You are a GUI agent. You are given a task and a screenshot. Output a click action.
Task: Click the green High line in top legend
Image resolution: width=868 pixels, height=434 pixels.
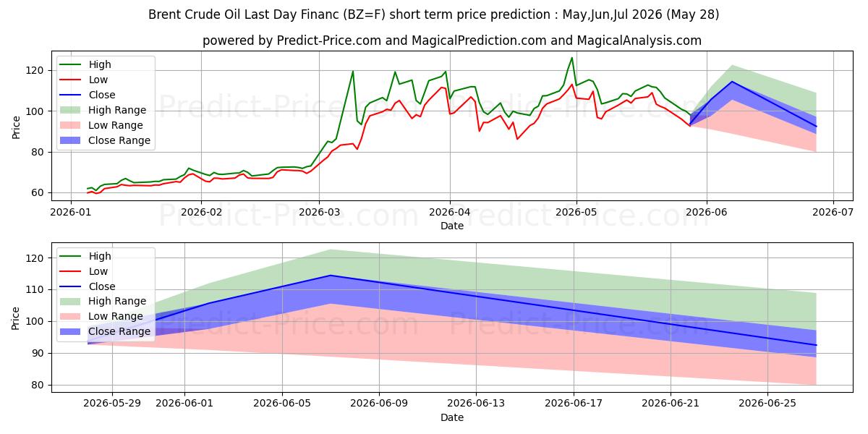pos(72,65)
